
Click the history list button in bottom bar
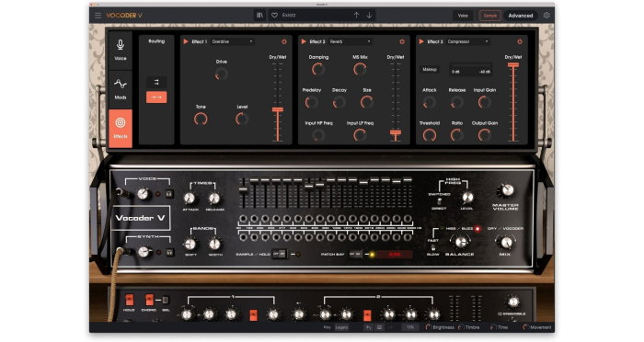(x=379, y=327)
